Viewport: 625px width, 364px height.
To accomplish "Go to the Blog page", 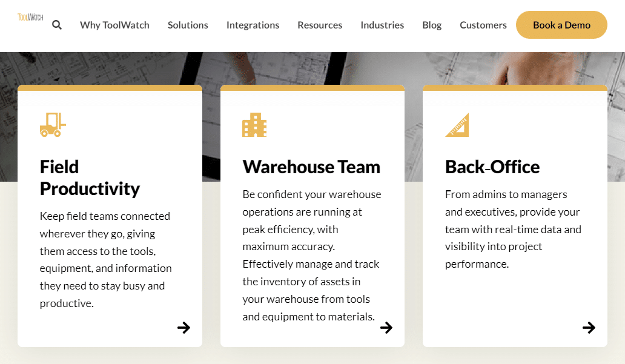I will pyautogui.click(x=432, y=25).
